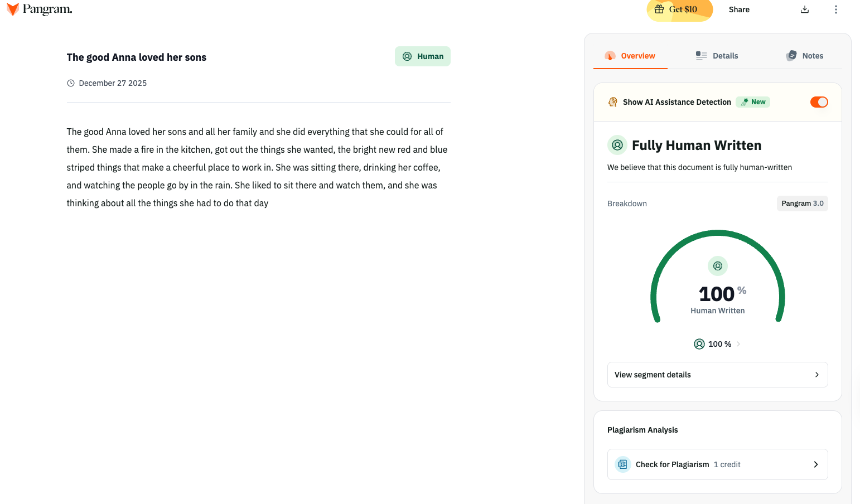Expand View segment details chevron
The height and width of the screenshot is (504, 860).
[816, 375]
